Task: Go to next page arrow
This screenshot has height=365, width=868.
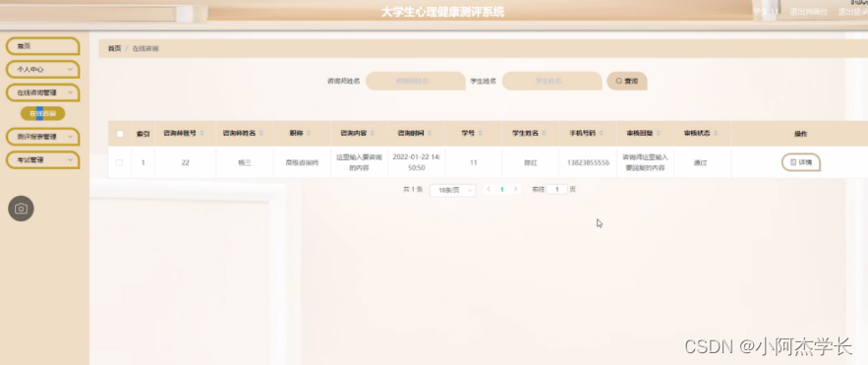Action: 516,190
